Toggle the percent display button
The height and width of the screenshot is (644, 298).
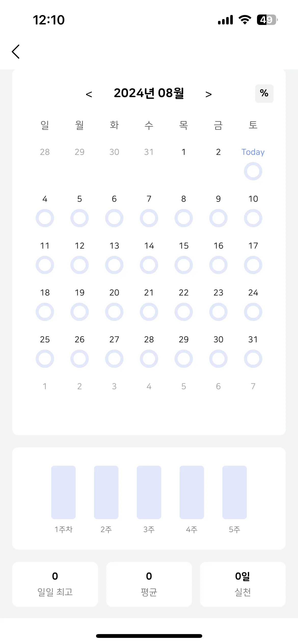tap(264, 93)
